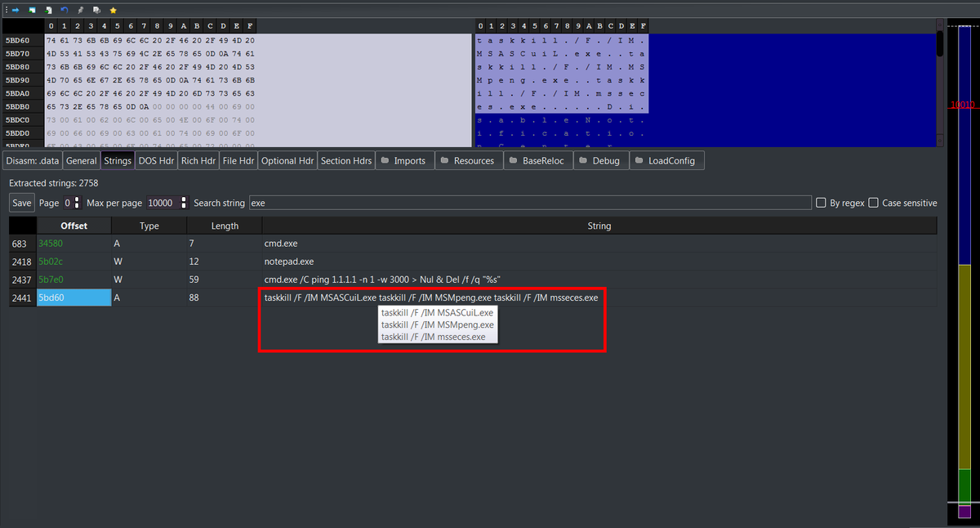The image size is (980, 528).
Task: Click row number 2441
Action: (22, 298)
